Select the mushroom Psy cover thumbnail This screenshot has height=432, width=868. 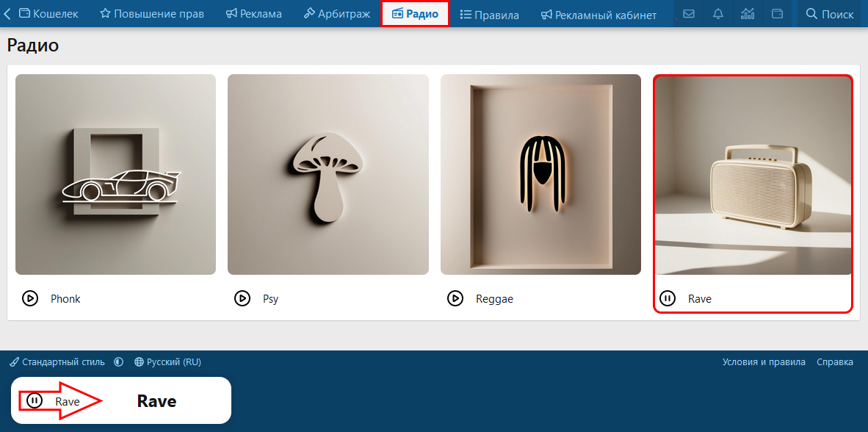328,174
